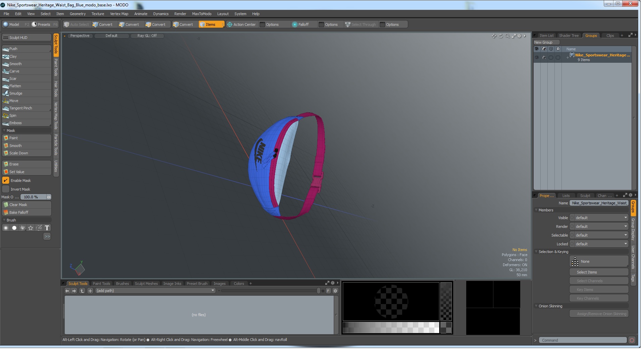The image size is (644, 349).
Task: Select the hard round brush tip
Action: 14,228
